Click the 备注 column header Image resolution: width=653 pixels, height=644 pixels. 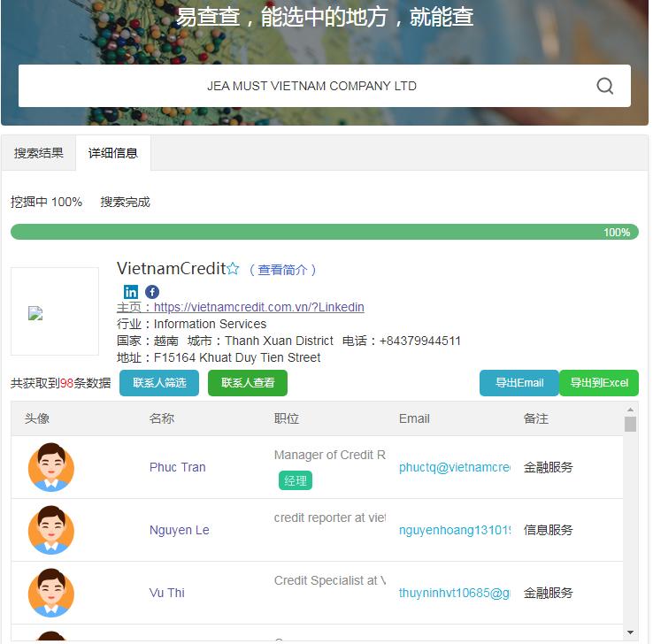tap(536, 418)
